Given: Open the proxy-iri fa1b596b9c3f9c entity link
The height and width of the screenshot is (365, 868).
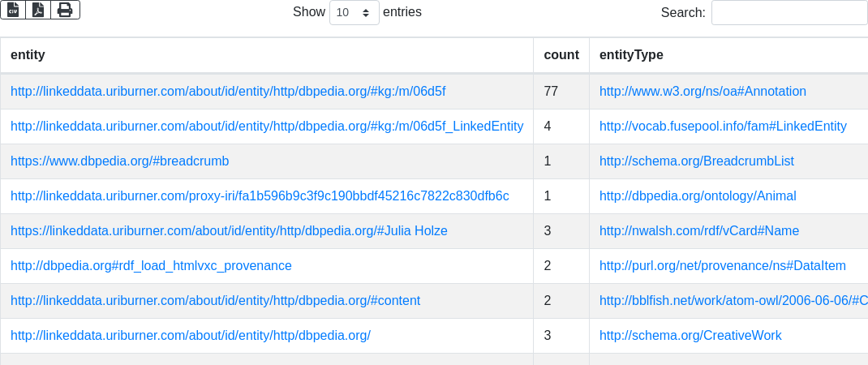Looking at the screenshot, I should (x=260, y=196).
